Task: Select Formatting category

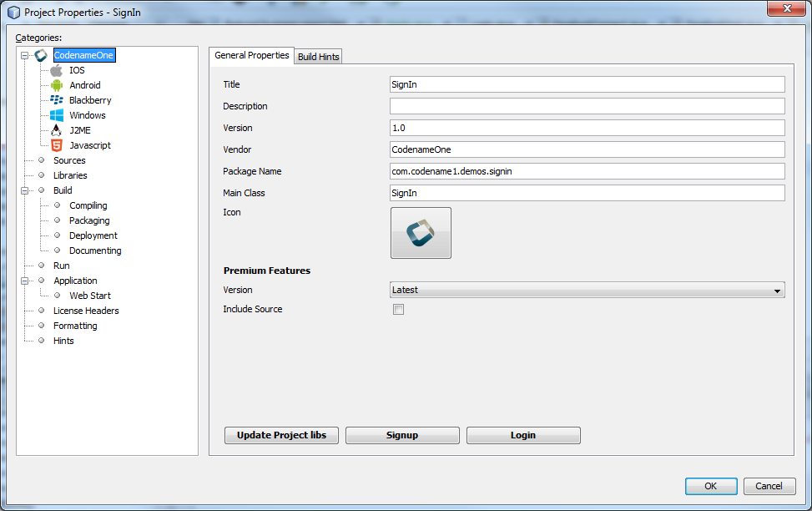Action: tap(75, 326)
